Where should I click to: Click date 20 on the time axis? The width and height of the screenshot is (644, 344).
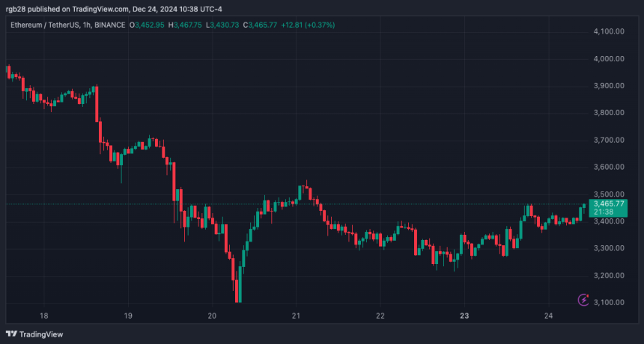point(213,316)
